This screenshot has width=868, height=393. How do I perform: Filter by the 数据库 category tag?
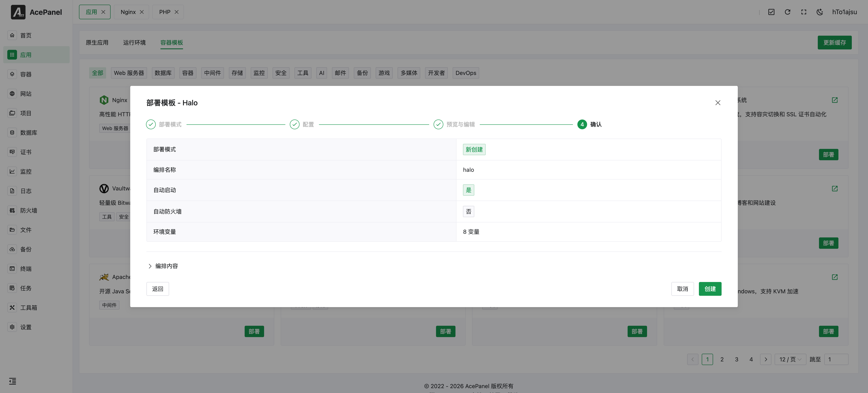pyautogui.click(x=163, y=73)
